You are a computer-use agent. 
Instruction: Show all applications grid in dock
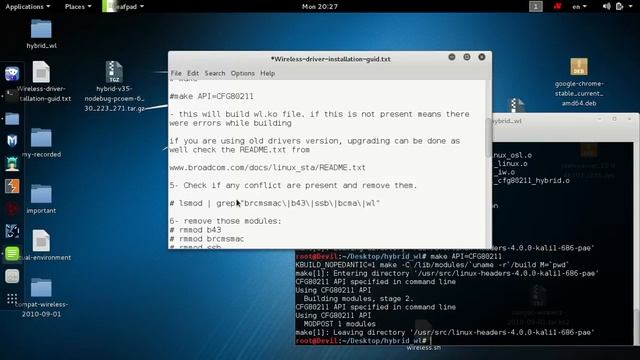point(12,298)
